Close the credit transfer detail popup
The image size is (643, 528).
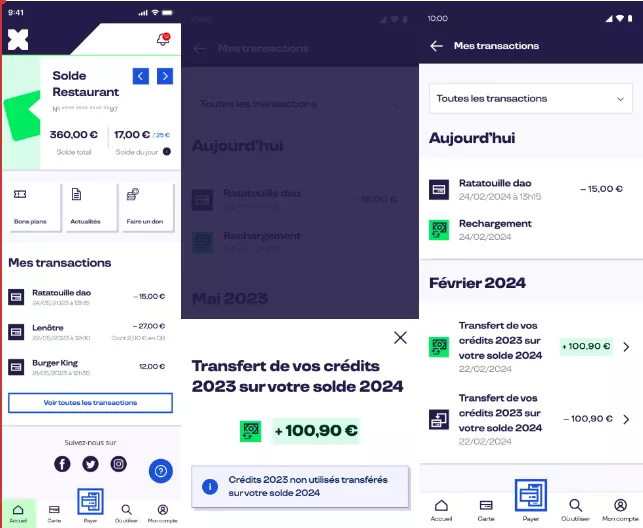pos(400,337)
